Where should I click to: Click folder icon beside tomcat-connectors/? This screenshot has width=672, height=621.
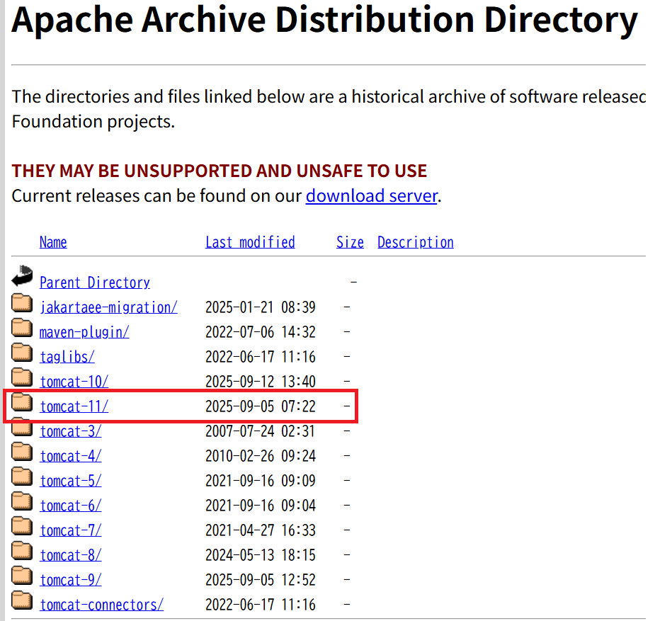[22, 601]
